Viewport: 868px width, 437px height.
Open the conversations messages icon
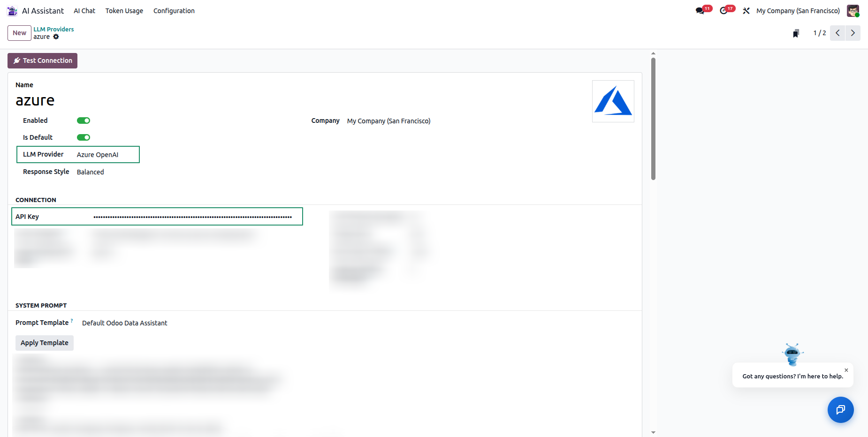(x=700, y=11)
